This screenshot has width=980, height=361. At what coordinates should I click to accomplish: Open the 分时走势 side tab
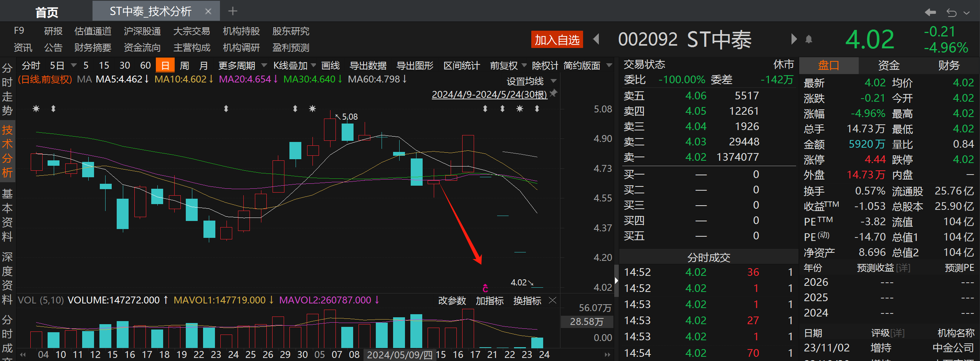point(7,89)
